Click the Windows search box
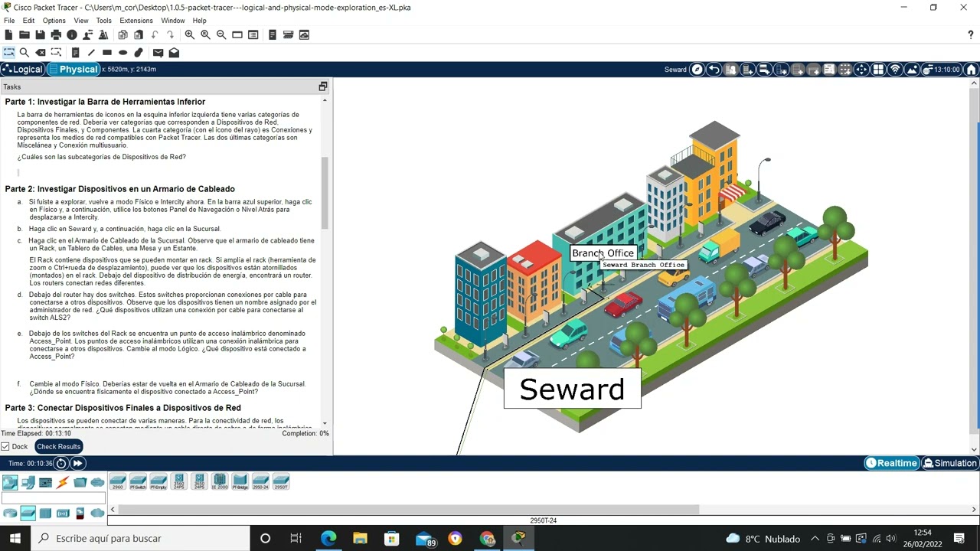Viewport: 980px width, 551px height. [x=141, y=539]
